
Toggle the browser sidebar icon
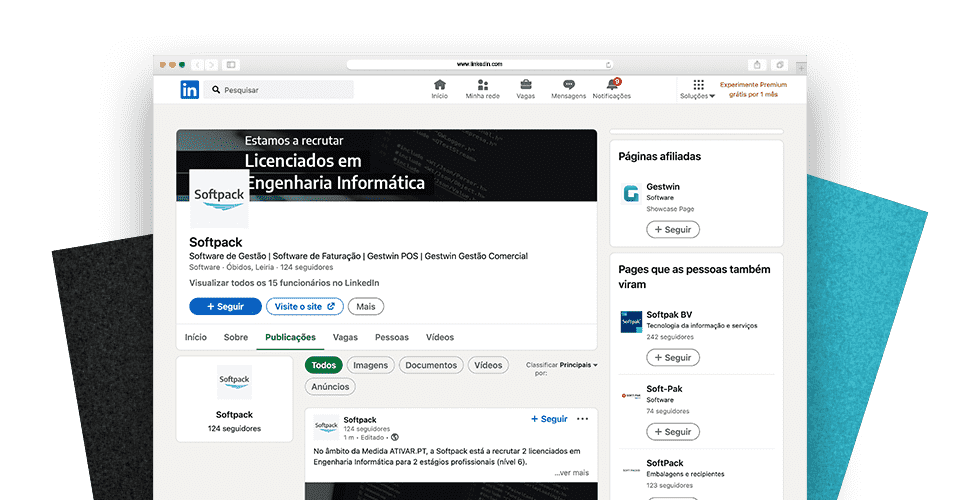pyautogui.click(x=231, y=64)
